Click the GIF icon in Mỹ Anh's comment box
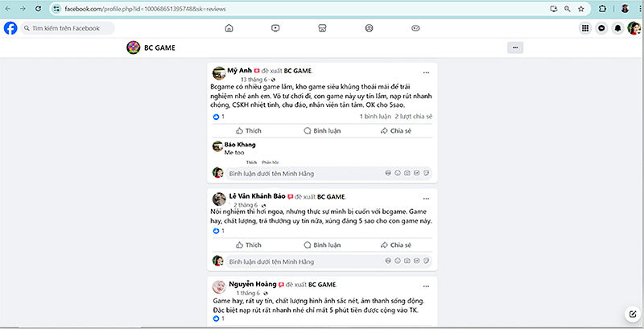The height and width of the screenshot is (329, 644). (416, 173)
